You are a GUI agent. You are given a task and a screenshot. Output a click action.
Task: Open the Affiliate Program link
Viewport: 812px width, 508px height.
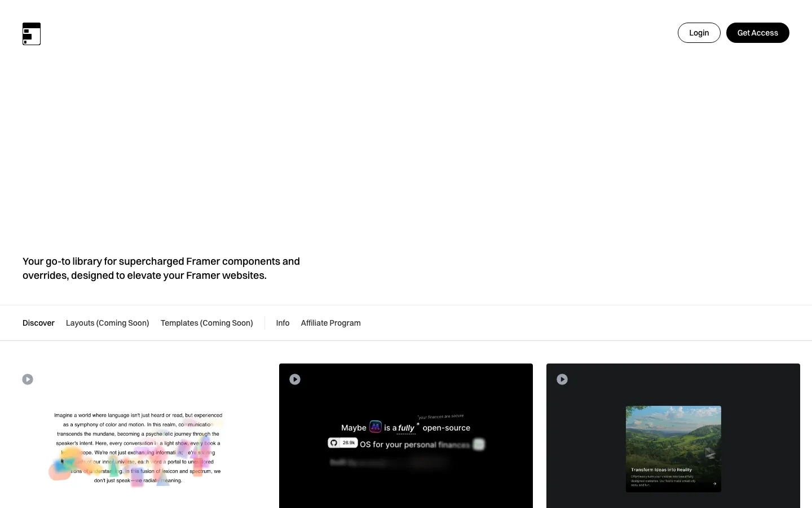click(330, 323)
